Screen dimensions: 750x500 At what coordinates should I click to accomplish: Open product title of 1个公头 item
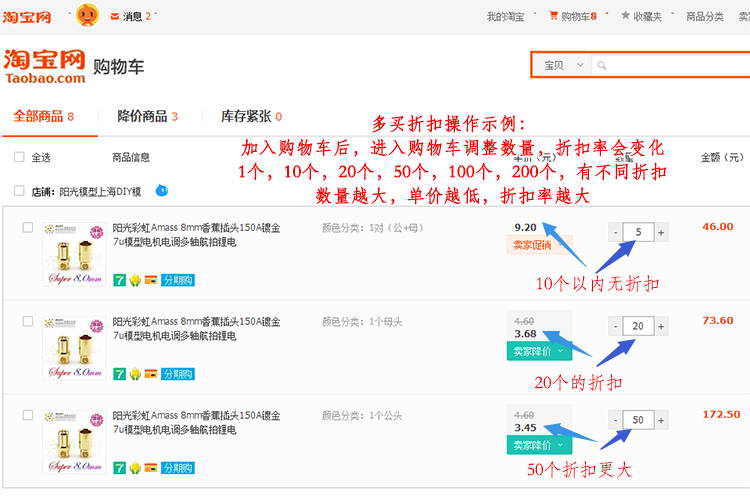click(196, 422)
